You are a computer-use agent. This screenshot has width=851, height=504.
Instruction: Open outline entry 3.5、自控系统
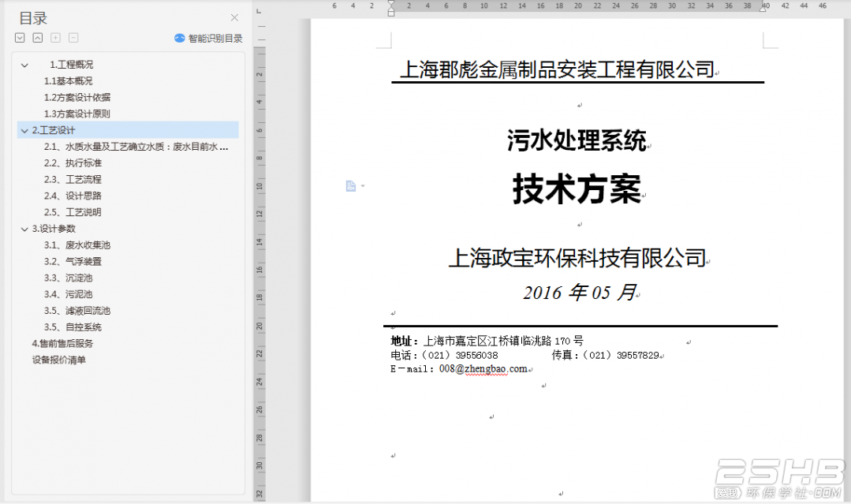click(73, 327)
